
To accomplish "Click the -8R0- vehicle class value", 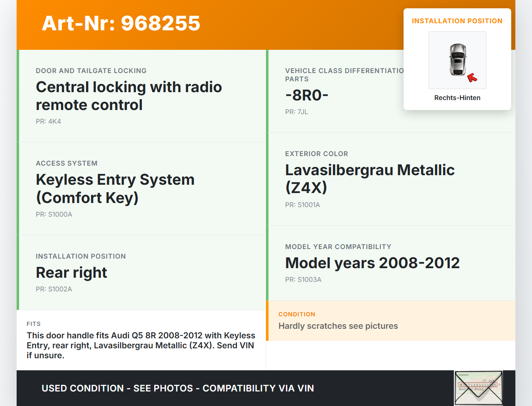I will coord(307,95).
